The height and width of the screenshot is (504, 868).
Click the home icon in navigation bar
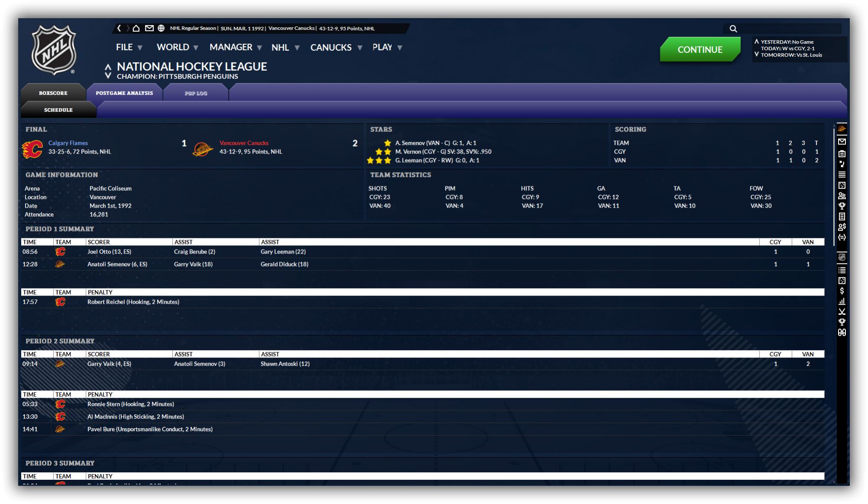(136, 28)
